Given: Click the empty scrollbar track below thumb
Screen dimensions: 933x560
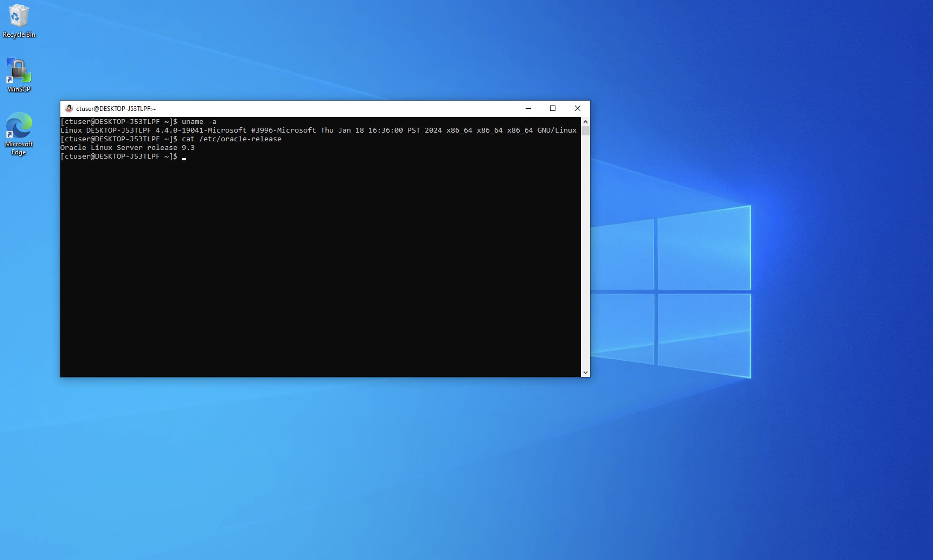Looking at the screenshot, I should pos(585,249).
